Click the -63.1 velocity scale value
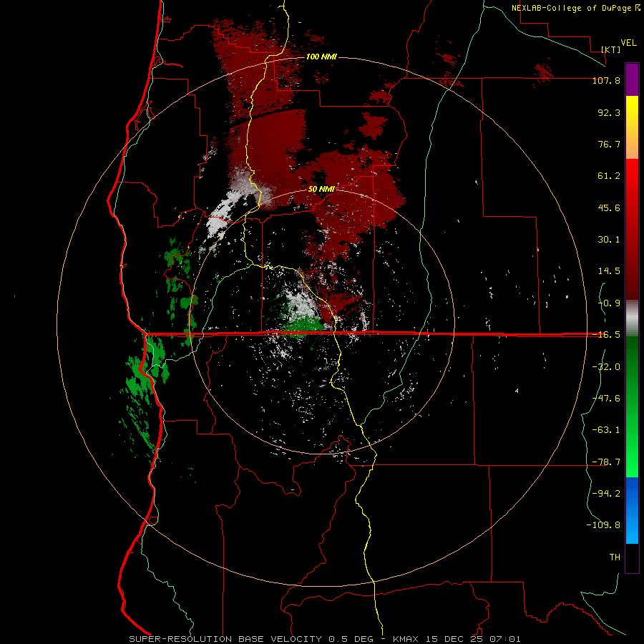The width and height of the screenshot is (644, 644). pyautogui.click(x=606, y=430)
